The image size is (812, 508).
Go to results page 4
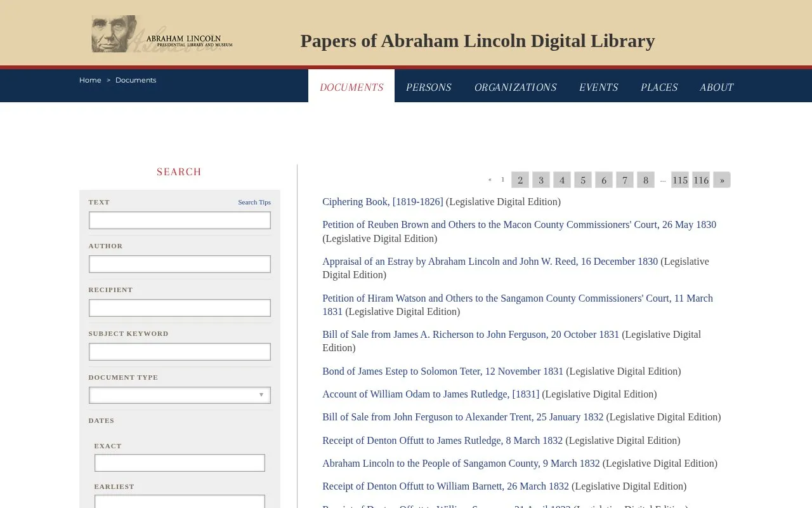tap(562, 180)
